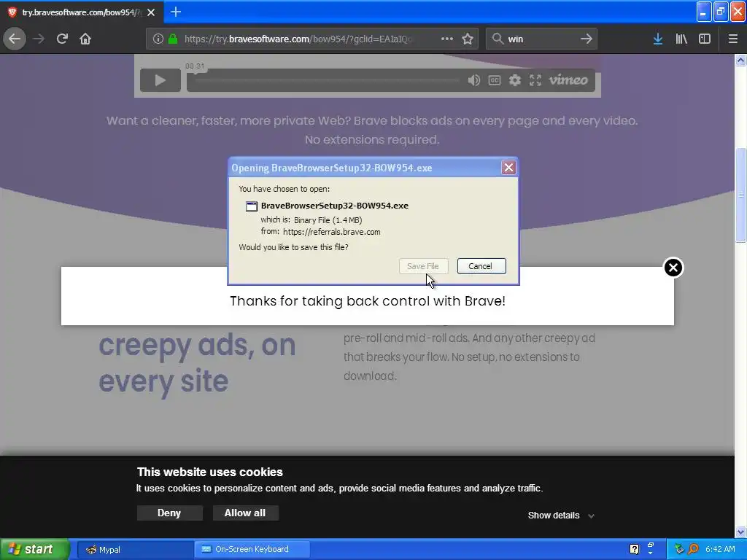Viewport: 747px width, 560px height.
Task: Open the Windows start menu
Action: 35,549
